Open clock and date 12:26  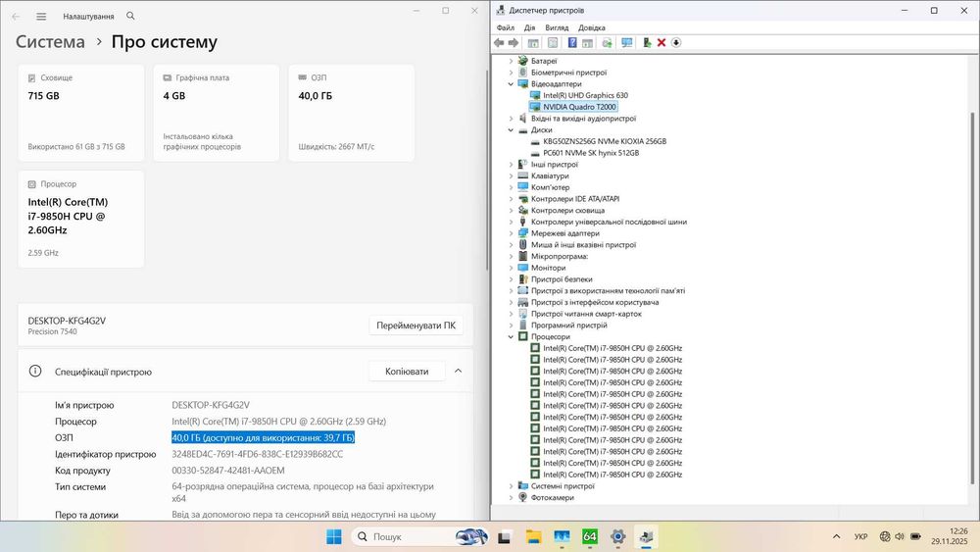pyautogui.click(x=949, y=536)
